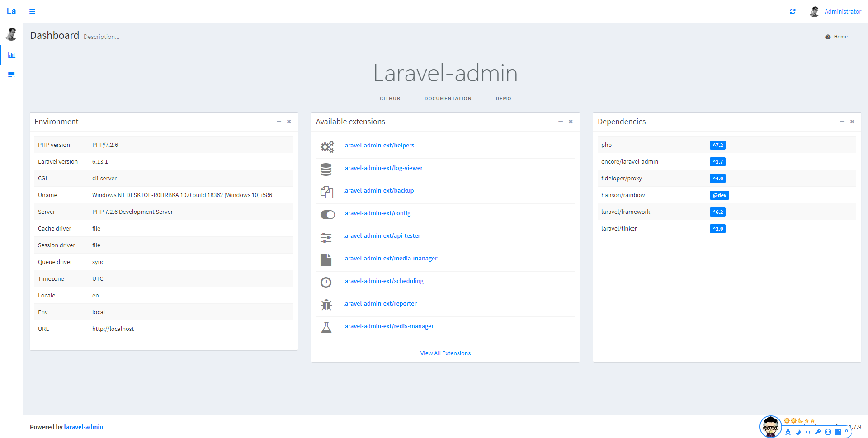Click the Laravel version 6.13.1 value
The width and height of the screenshot is (868, 438).
click(100, 162)
